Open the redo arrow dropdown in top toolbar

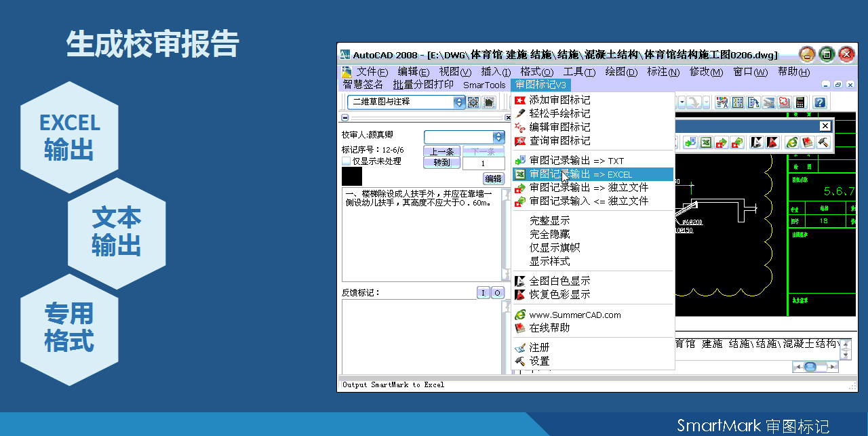pyautogui.click(x=706, y=102)
